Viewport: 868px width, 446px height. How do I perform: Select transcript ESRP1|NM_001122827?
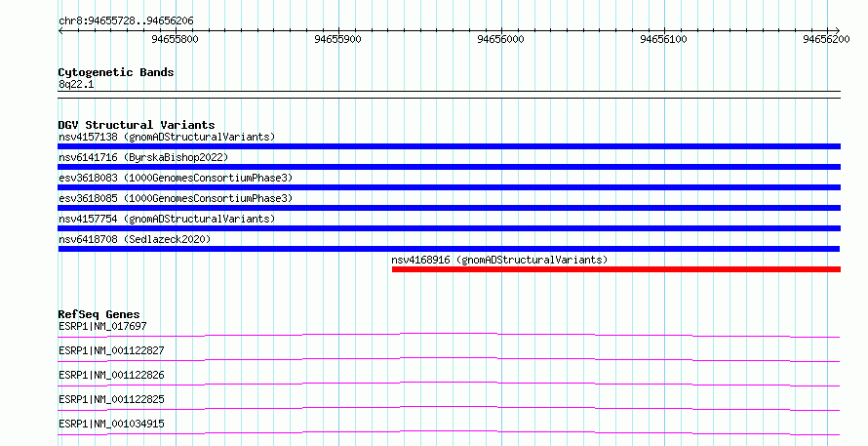[x=111, y=350]
